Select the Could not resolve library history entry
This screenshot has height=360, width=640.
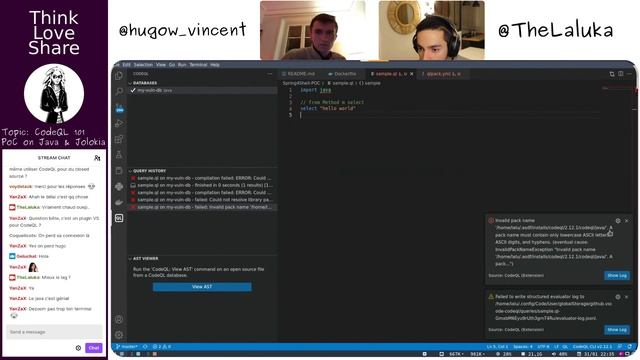pos(203,200)
